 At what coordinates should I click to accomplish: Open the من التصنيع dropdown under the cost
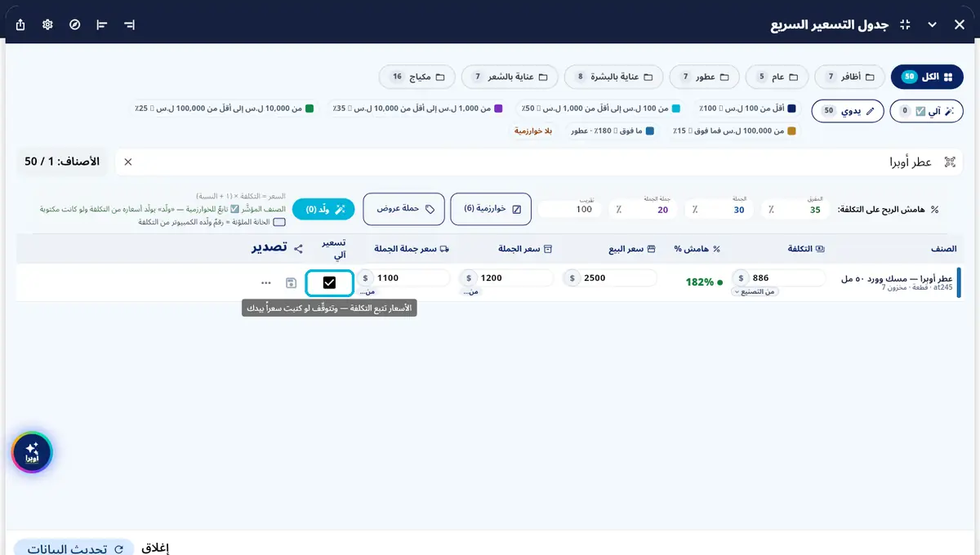click(755, 291)
